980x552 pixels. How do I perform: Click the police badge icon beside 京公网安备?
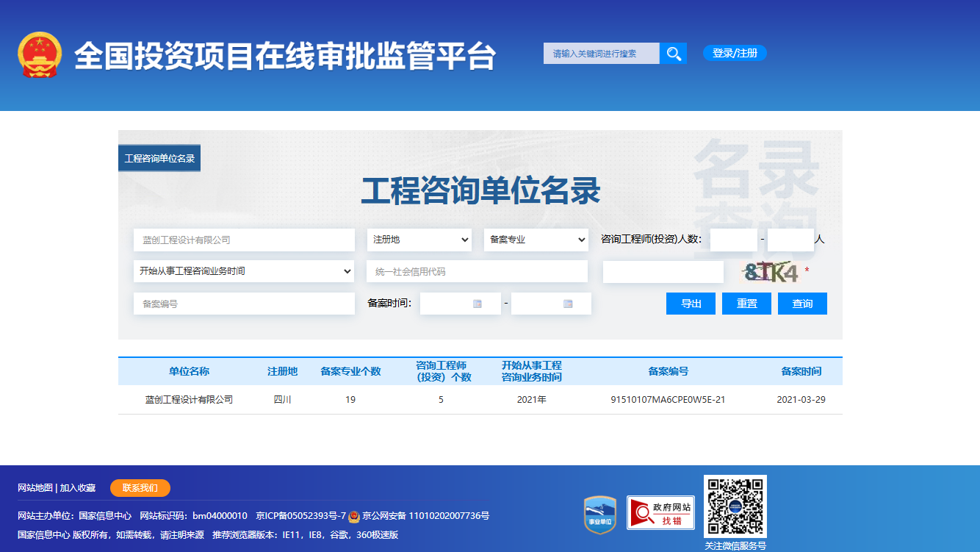[353, 516]
